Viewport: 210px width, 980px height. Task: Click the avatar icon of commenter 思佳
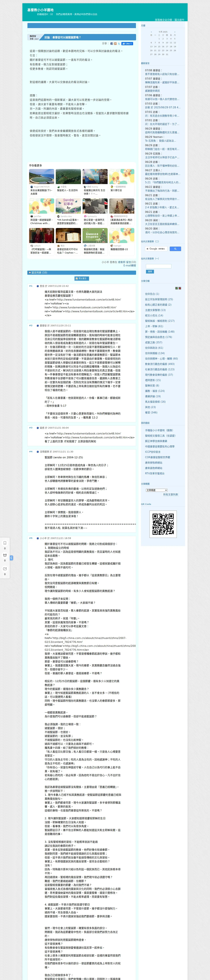tap(38, 286)
